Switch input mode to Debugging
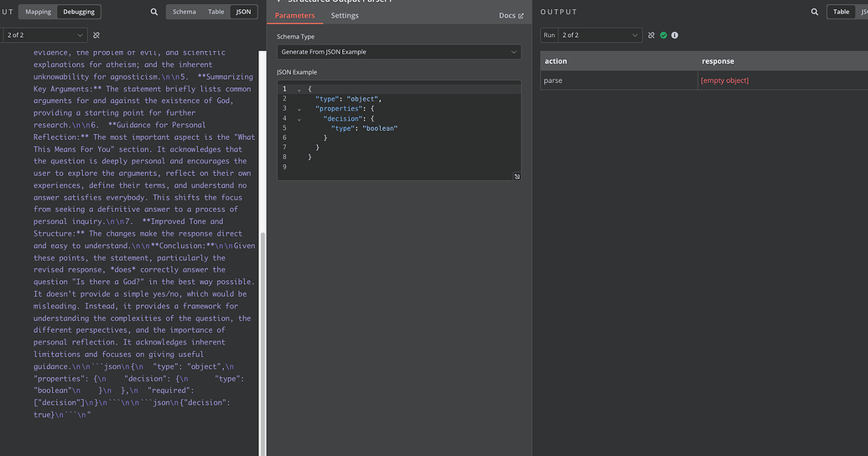The width and height of the screenshot is (868, 456). (80, 12)
